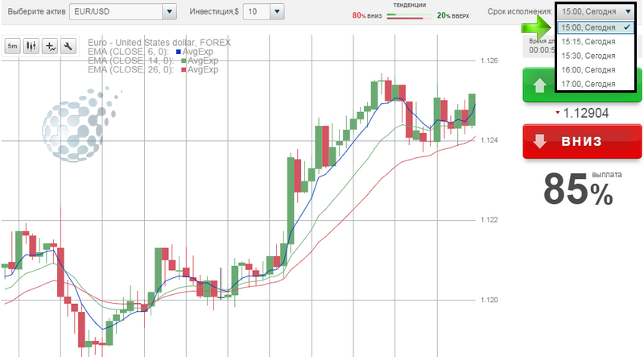The width and height of the screenshot is (644, 357).
Task: Click the EUR/USD asset field
Action: coord(115,12)
